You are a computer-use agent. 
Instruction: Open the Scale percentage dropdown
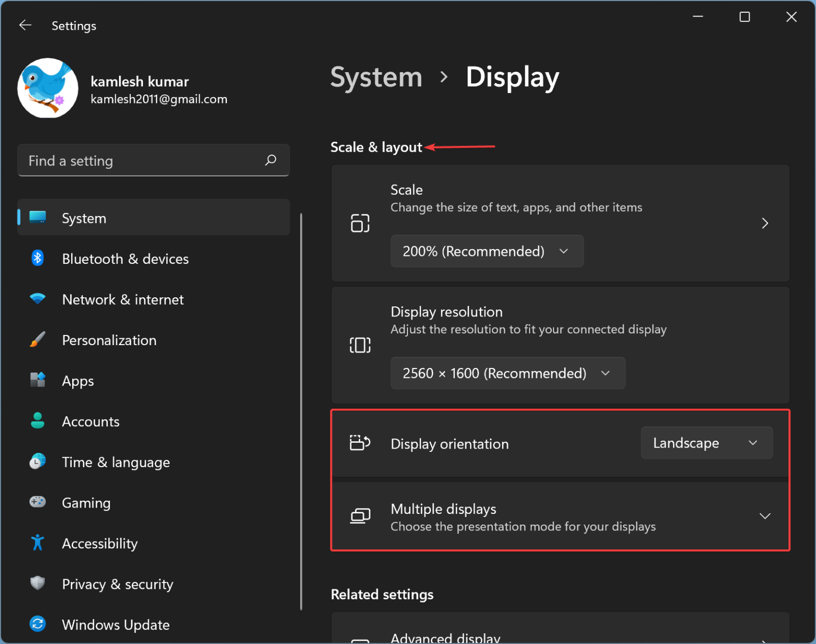click(x=487, y=251)
